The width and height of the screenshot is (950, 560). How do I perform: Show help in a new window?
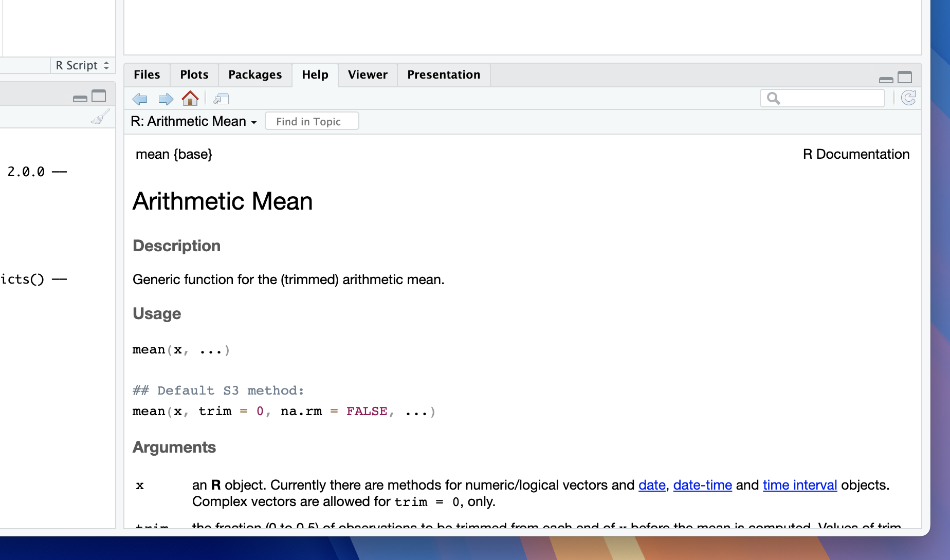(221, 99)
